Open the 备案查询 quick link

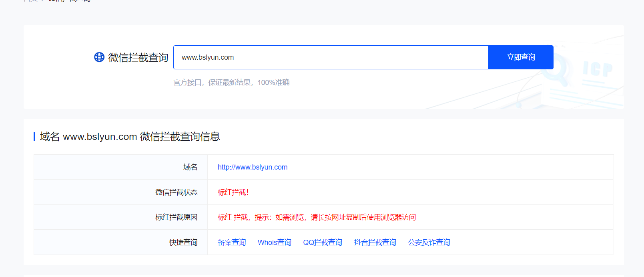pos(232,243)
